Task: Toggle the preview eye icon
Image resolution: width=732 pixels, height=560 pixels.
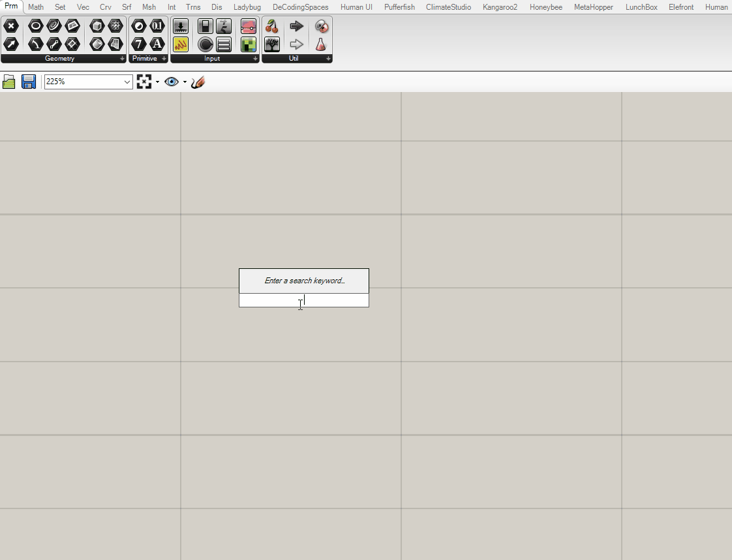Action: pyautogui.click(x=172, y=82)
